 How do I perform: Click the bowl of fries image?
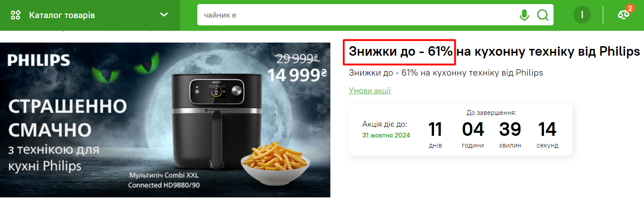pyautogui.click(x=275, y=164)
